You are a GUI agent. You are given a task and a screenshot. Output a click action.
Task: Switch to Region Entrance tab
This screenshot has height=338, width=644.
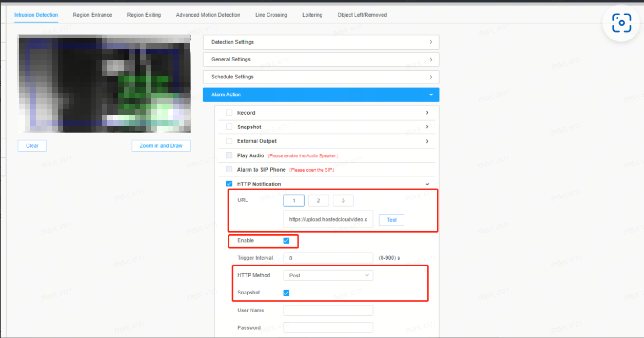point(93,15)
